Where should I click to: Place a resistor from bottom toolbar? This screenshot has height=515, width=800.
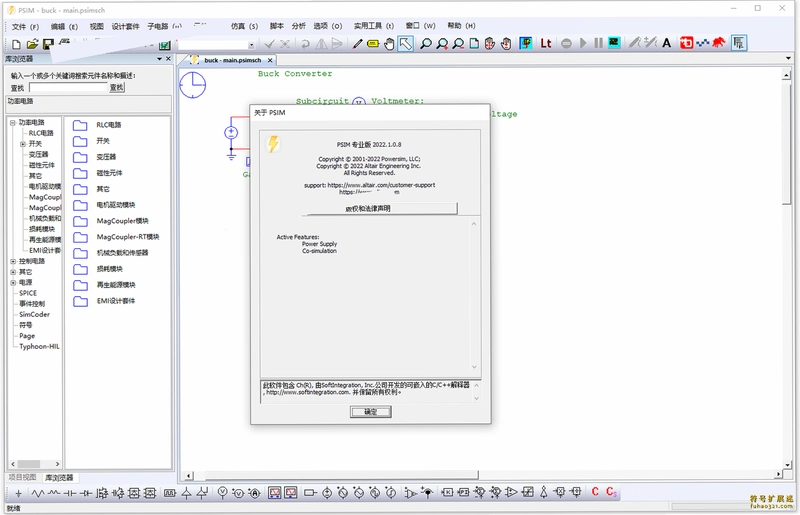38,493
